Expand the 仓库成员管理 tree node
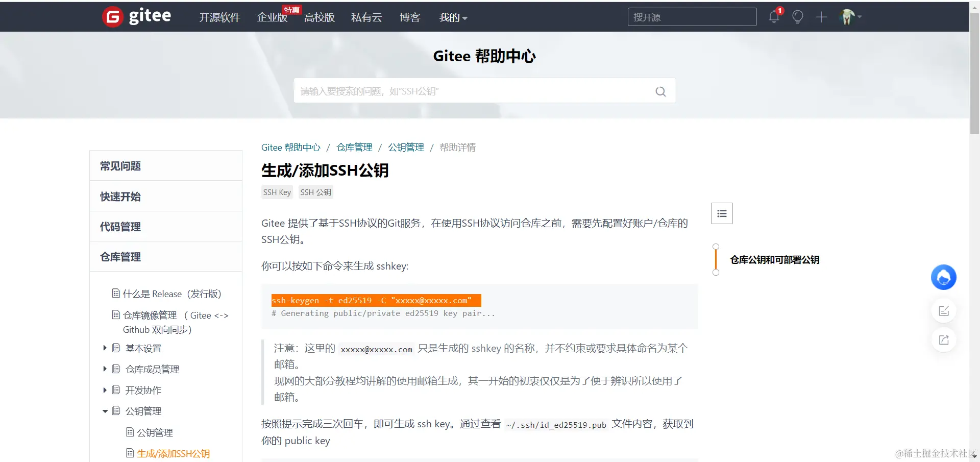 (105, 369)
